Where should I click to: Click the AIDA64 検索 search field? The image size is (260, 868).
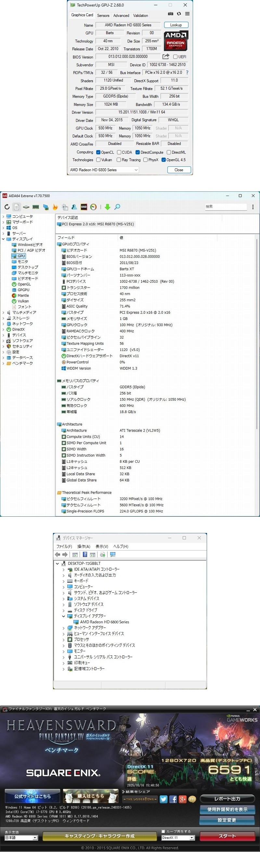pos(226,207)
